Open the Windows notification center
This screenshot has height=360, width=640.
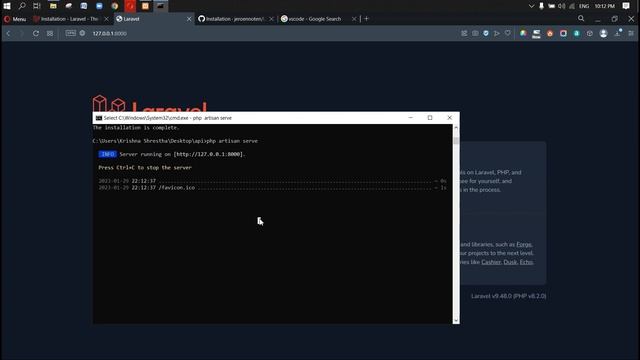(x=626, y=6)
